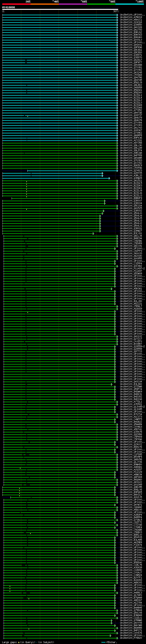Click hit label UniRef100_Q9LL90

(131, 146)
